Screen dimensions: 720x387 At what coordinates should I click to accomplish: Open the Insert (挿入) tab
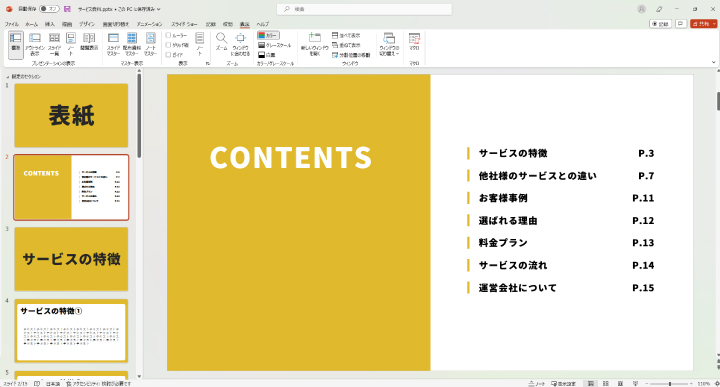(50, 24)
